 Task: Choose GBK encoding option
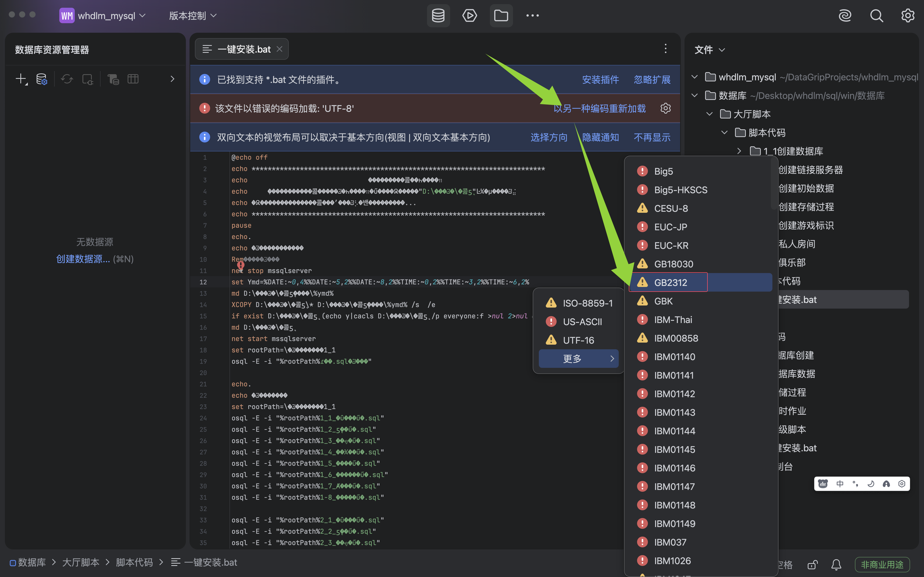coord(663,301)
